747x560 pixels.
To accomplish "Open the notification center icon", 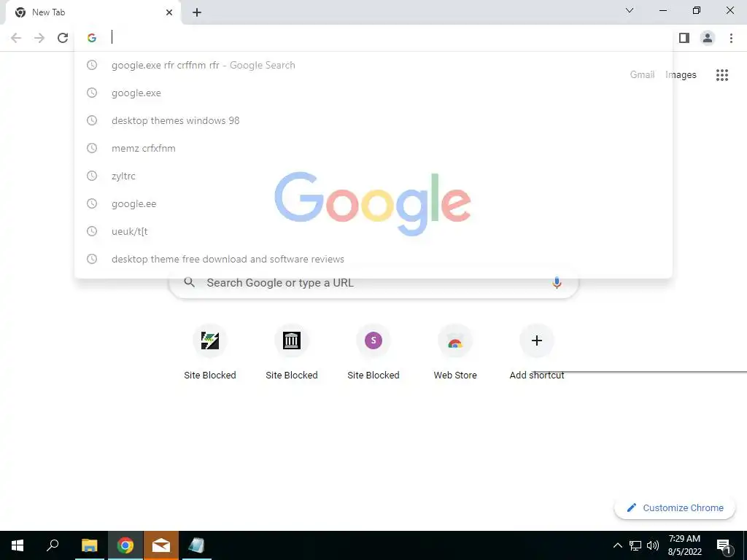I will point(724,545).
